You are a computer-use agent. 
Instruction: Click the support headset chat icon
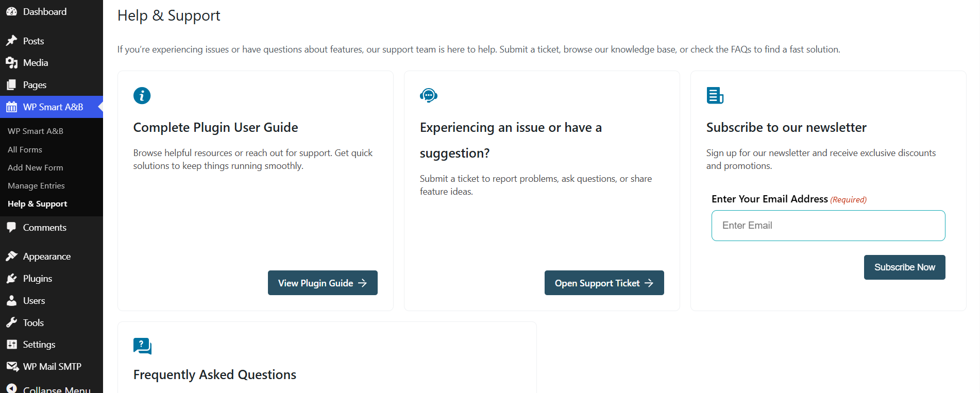click(x=429, y=95)
